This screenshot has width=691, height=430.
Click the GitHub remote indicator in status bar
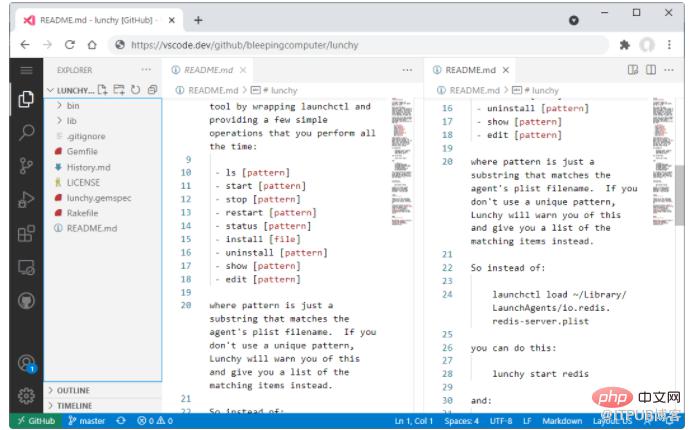coord(36,421)
